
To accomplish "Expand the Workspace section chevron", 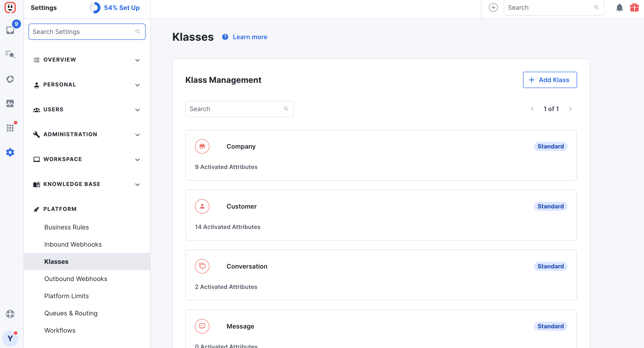I will pos(137,160).
